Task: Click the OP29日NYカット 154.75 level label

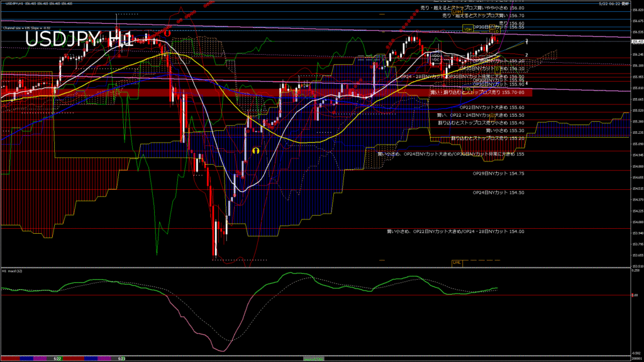Action: pyautogui.click(x=499, y=173)
